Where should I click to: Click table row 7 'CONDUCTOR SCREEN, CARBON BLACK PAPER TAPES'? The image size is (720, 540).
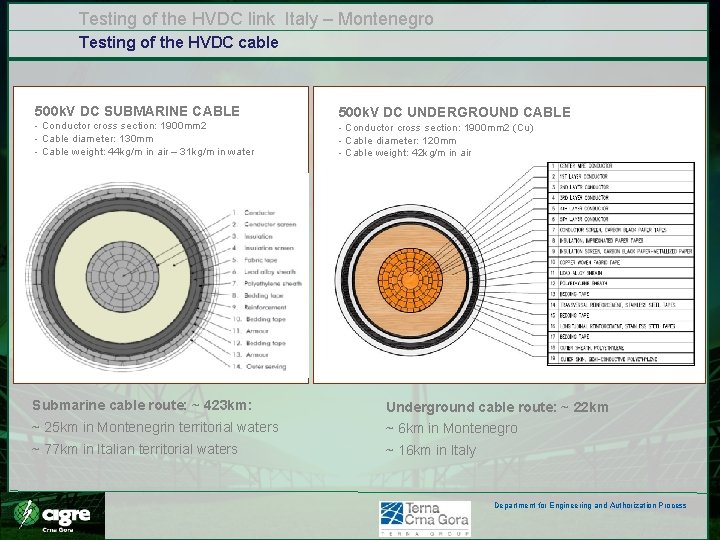pyautogui.click(x=621, y=230)
